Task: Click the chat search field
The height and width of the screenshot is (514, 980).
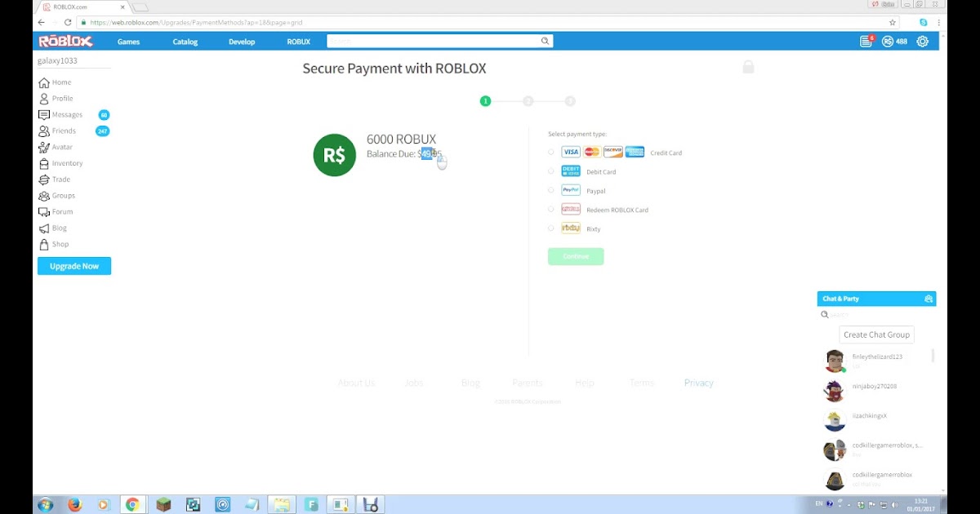Action: 878,315
